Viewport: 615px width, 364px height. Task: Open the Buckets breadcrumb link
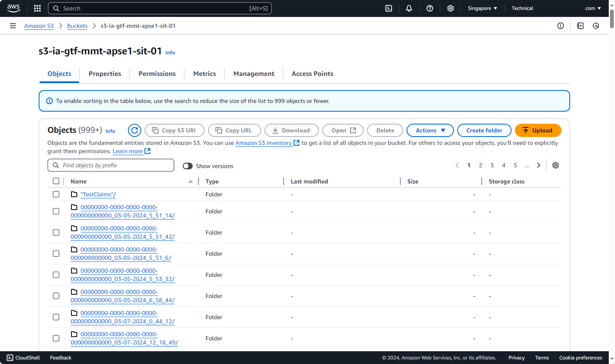[77, 26]
